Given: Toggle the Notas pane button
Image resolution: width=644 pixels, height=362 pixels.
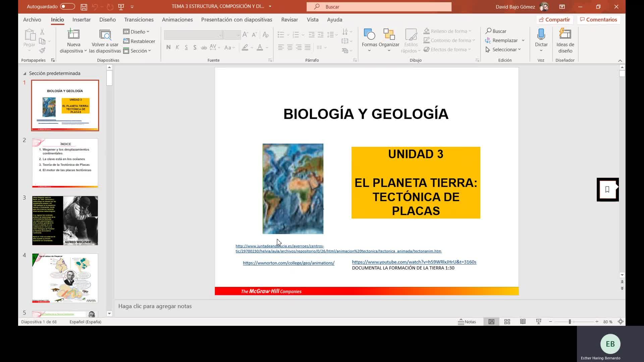Looking at the screenshot, I should point(467,322).
